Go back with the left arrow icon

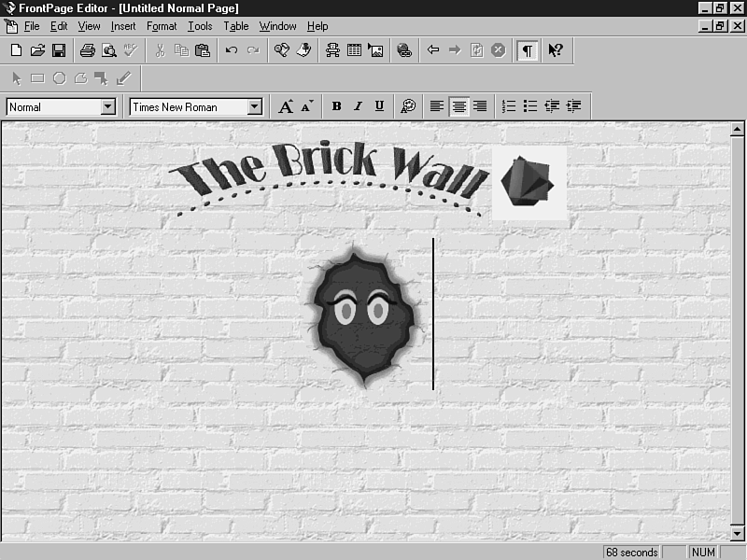click(x=433, y=50)
